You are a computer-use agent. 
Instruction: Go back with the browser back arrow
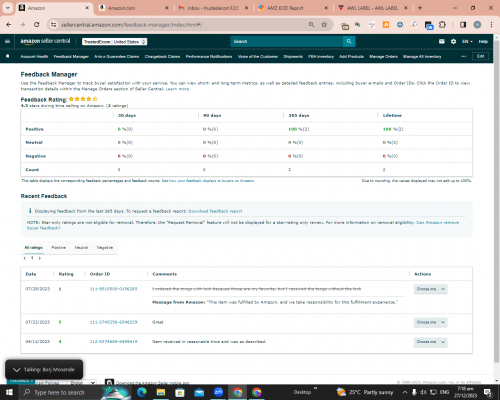point(9,25)
